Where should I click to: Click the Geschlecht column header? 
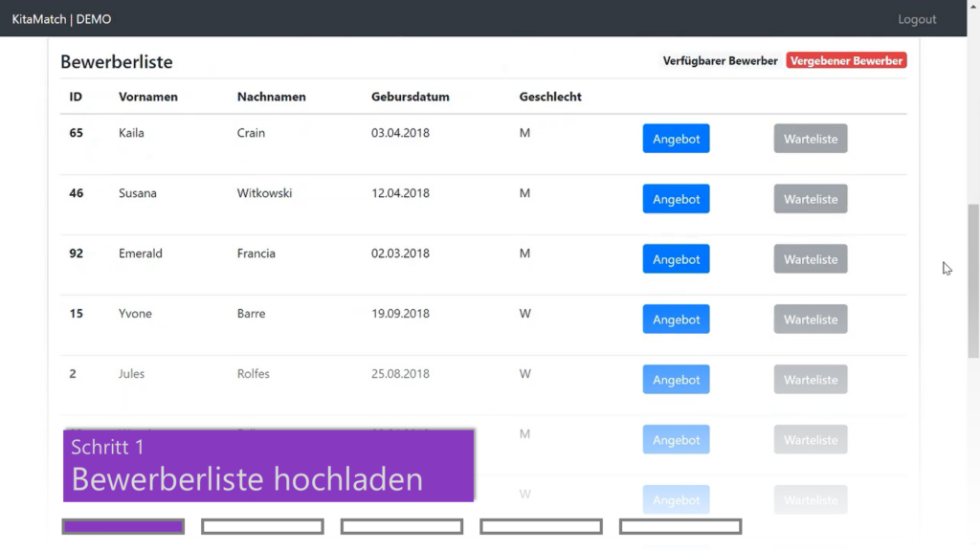(x=550, y=97)
